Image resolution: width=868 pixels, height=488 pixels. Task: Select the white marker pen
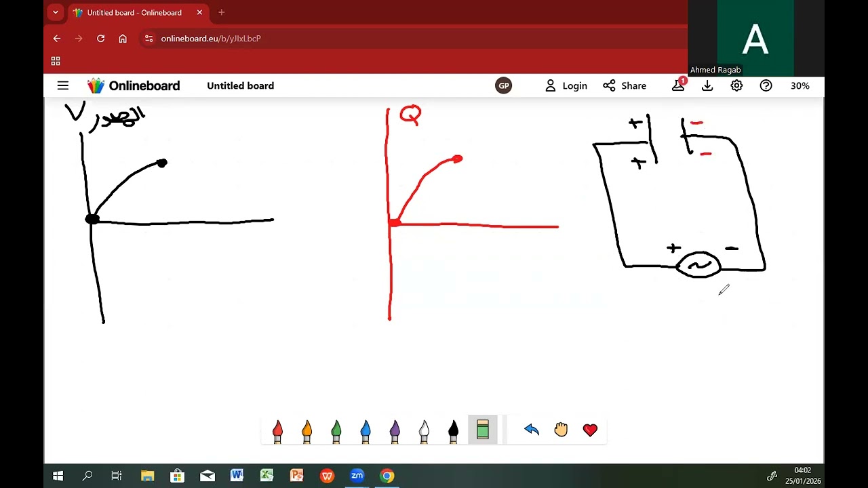click(424, 431)
